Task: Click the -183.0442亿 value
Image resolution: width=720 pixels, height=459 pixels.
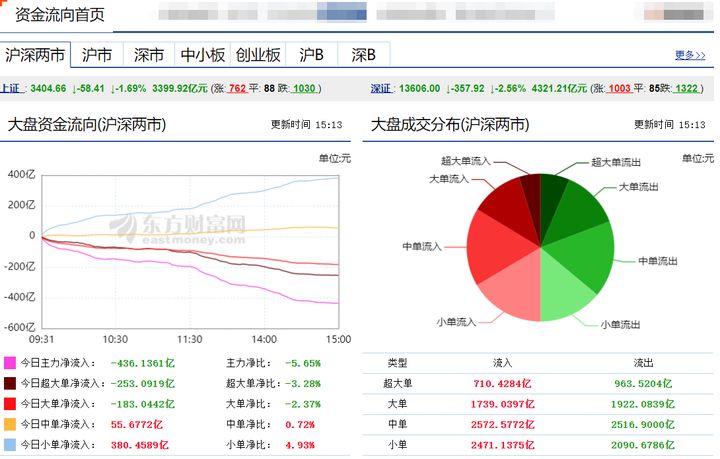Action: [142, 404]
